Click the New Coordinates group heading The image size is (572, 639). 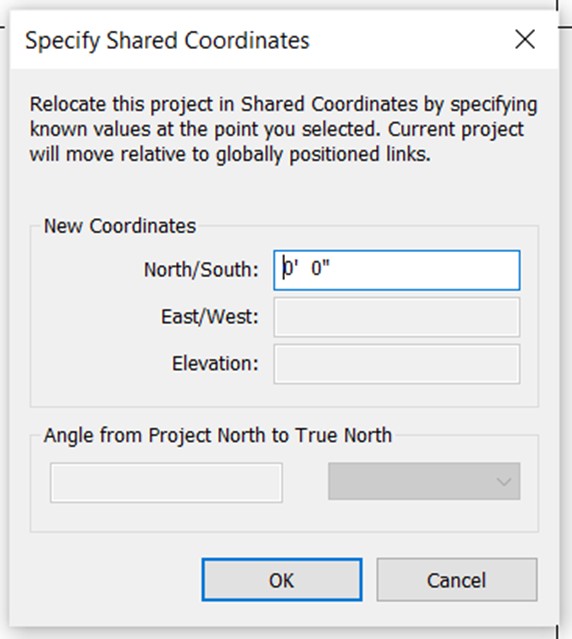pos(120,226)
